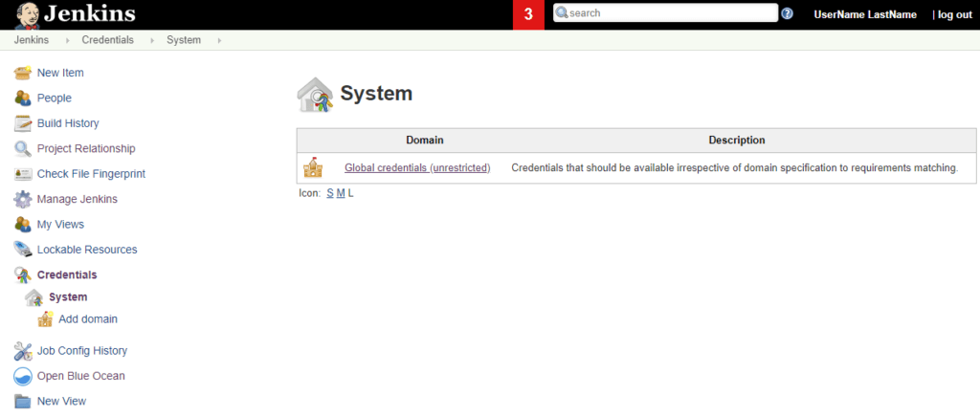Set icon size to small (S)

(x=330, y=193)
